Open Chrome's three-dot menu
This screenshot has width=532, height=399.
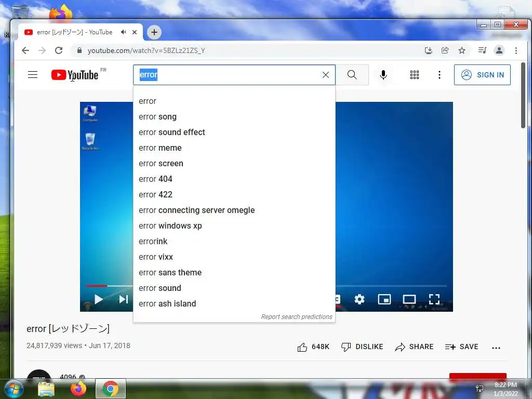[x=516, y=50]
